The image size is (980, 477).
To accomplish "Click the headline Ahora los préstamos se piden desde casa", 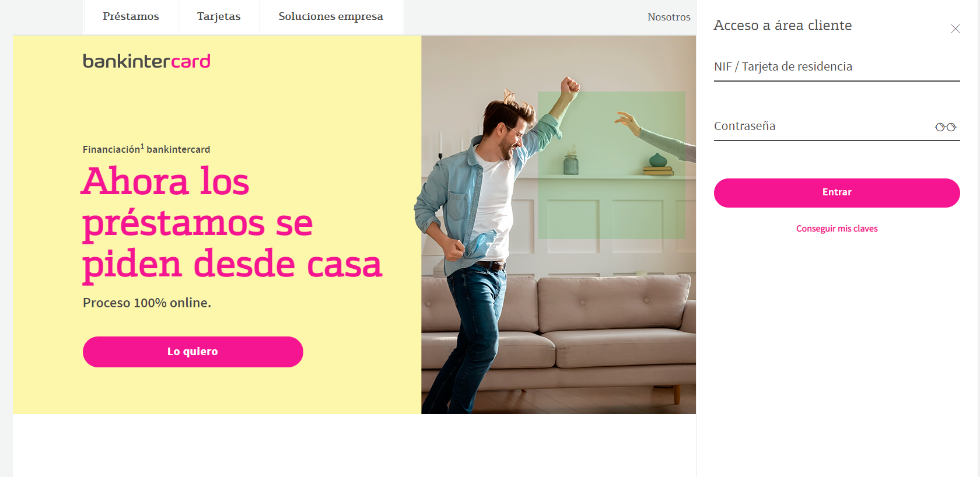I will coord(232,223).
